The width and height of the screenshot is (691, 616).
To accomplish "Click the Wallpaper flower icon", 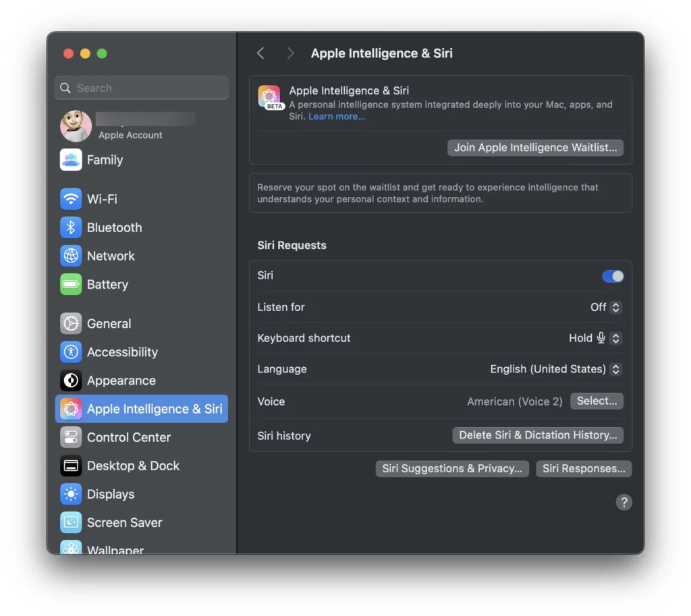I will [x=70, y=547].
